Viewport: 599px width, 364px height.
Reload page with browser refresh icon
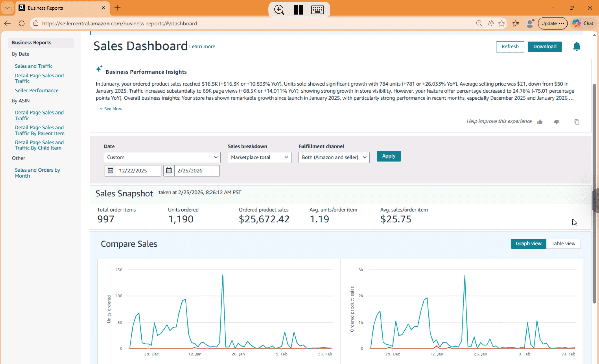(x=22, y=23)
